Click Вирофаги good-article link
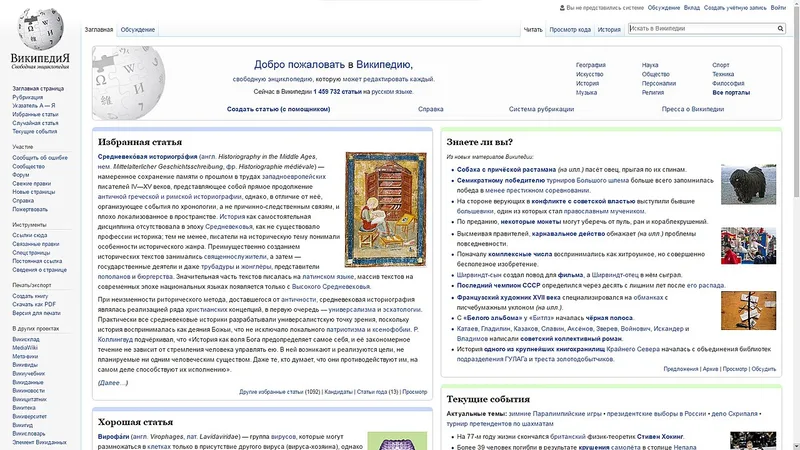The height and width of the screenshot is (450, 800). pyautogui.click(x=113, y=437)
